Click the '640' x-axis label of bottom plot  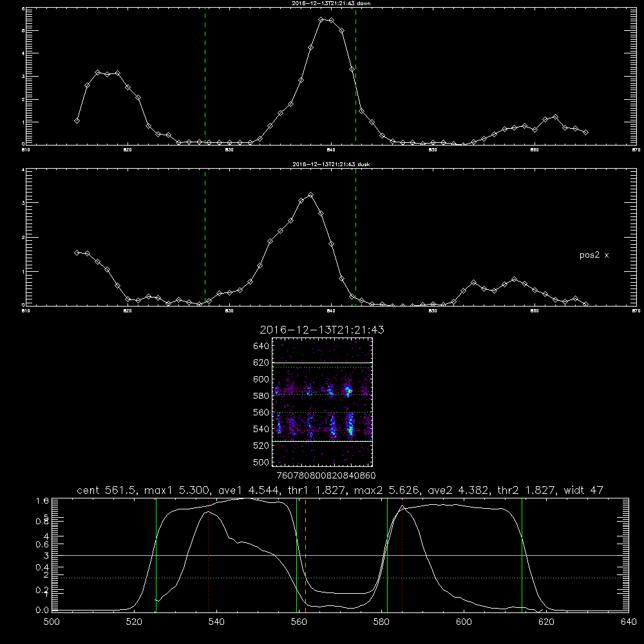(x=629, y=622)
